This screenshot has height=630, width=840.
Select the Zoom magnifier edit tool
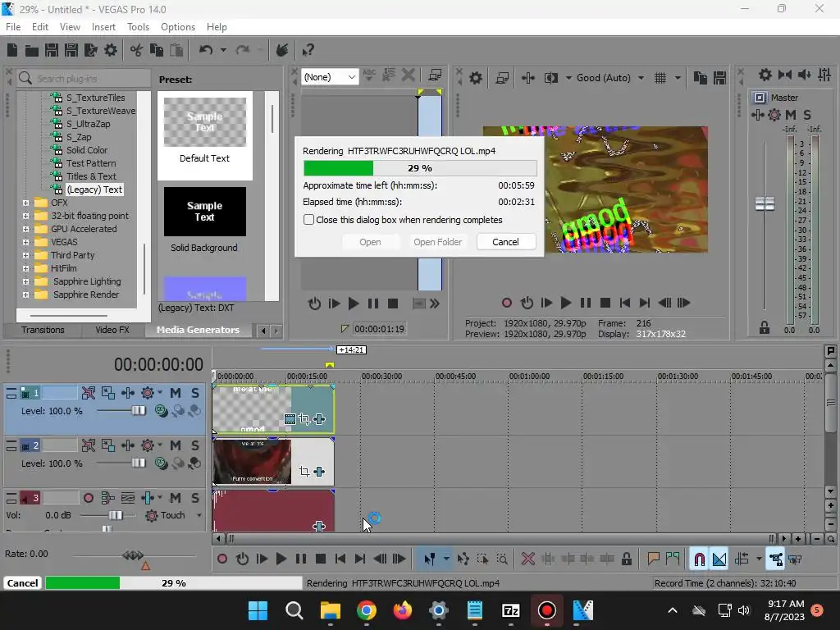(x=502, y=559)
